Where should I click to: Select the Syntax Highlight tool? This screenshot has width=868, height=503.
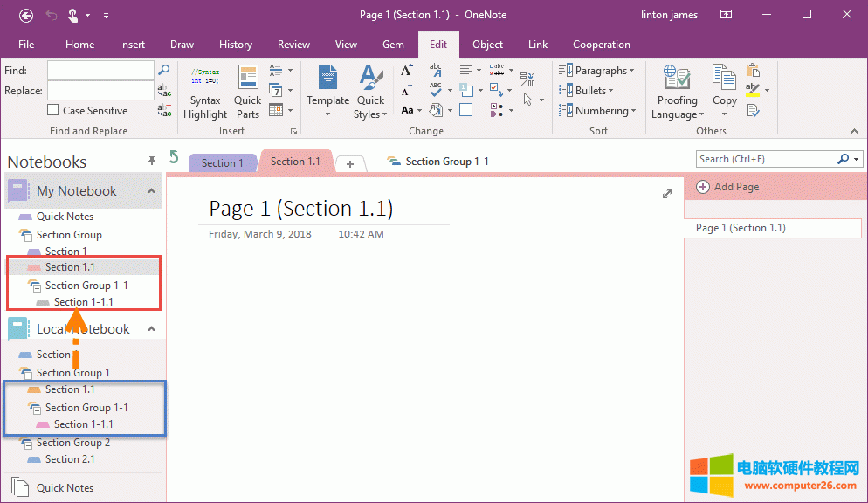(204, 91)
